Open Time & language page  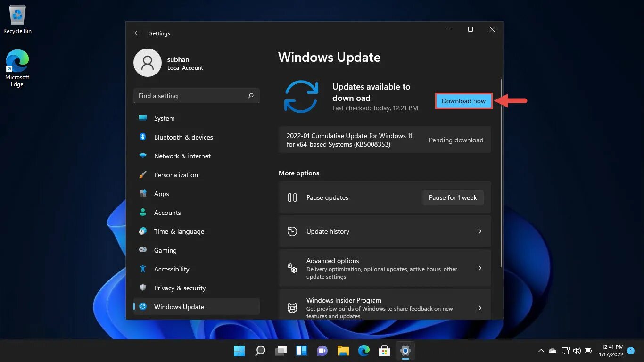[197, 231]
